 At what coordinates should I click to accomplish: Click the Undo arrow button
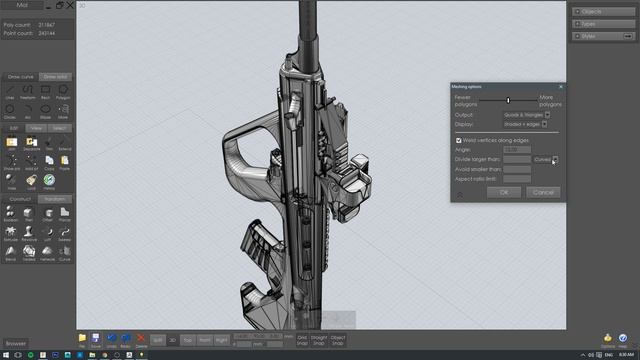pyautogui.click(x=111, y=340)
